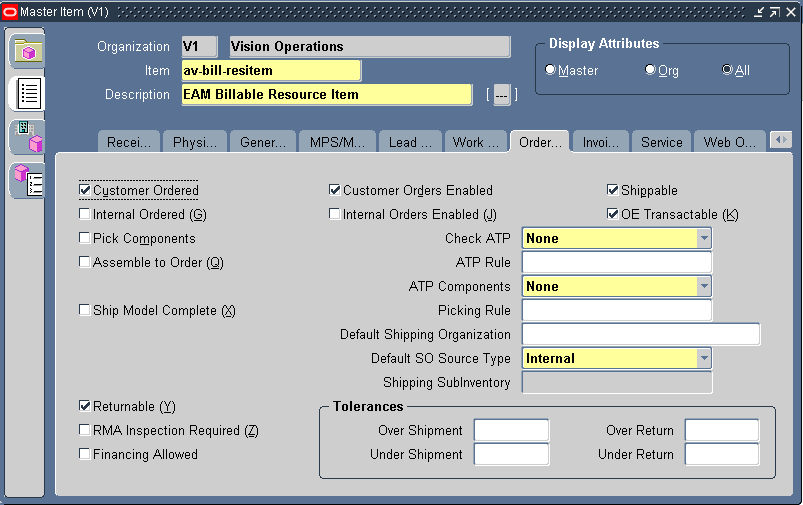The width and height of the screenshot is (803, 505).
Task: Click Over Shipment tolerance field
Action: pos(511,430)
